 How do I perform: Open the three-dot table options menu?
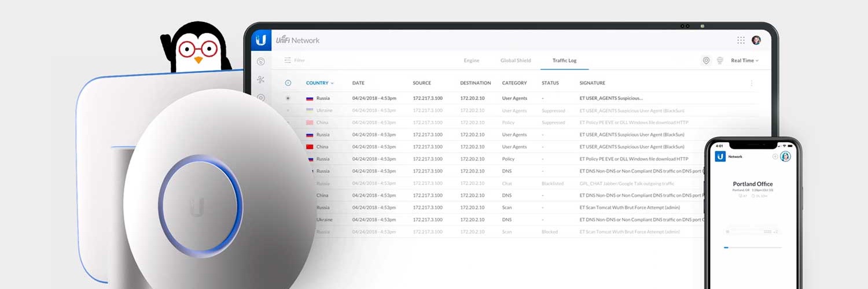click(752, 83)
